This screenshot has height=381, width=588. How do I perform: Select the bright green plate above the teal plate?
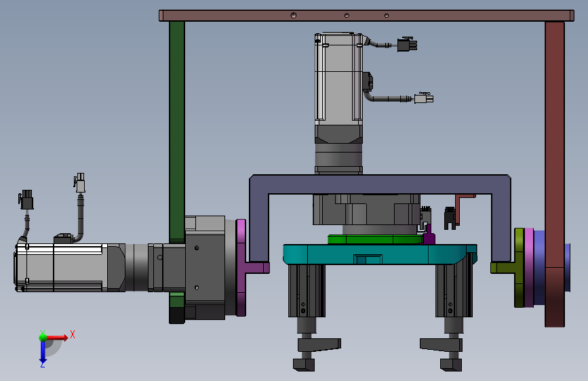click(375, 239)
